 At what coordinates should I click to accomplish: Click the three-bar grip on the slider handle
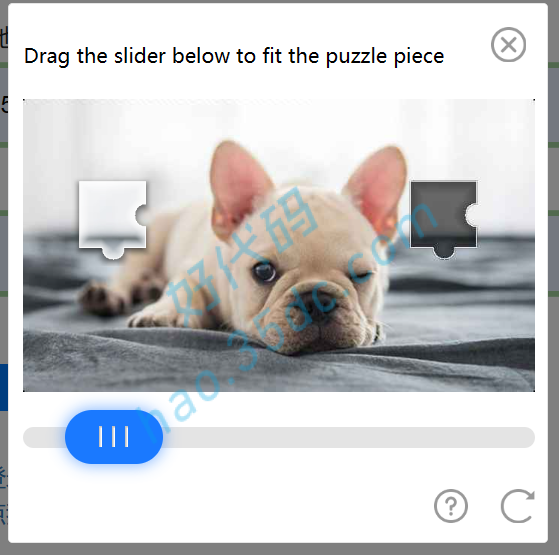click(x=114, y=437)
